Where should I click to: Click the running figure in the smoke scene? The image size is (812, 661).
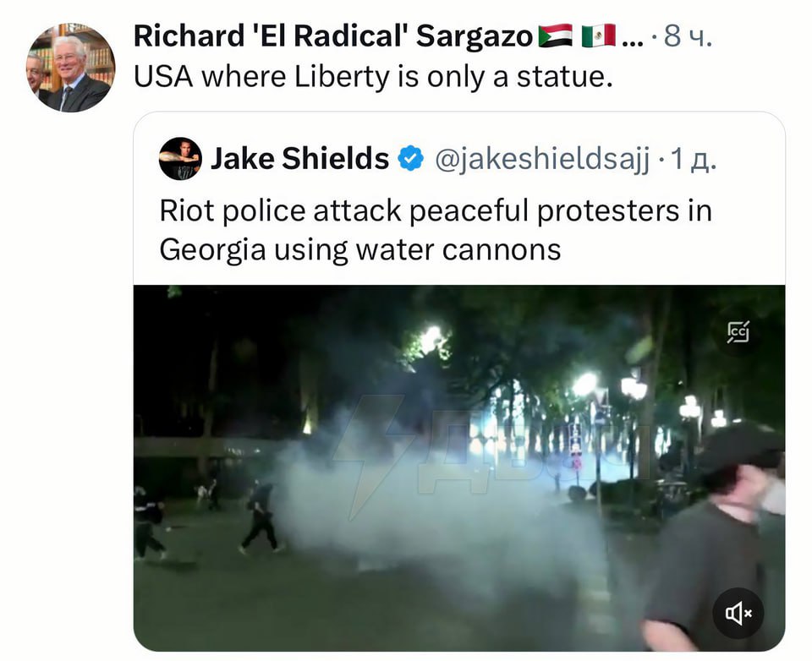[260, 517]
